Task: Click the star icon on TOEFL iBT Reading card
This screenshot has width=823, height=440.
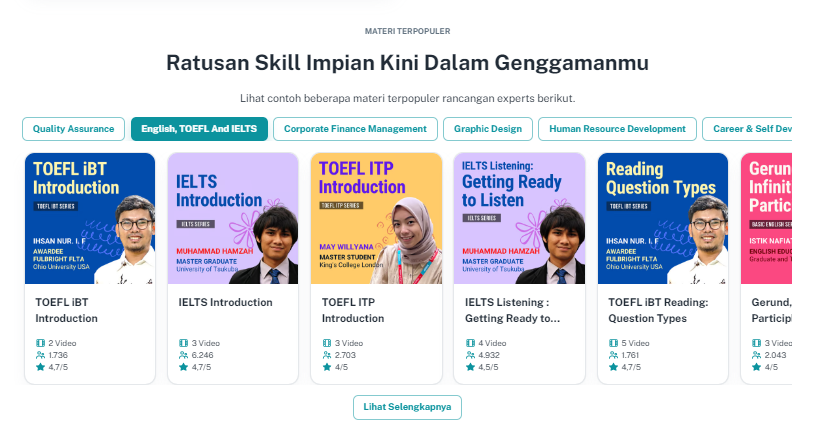Action: [x=613, y=367]
